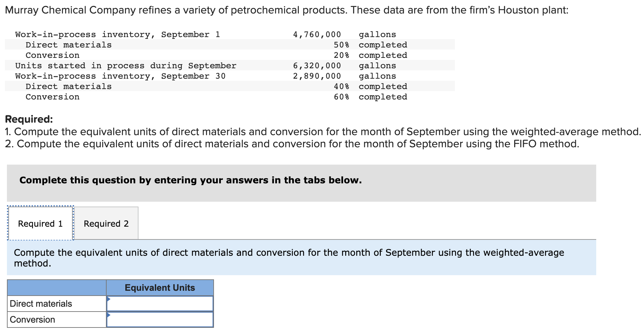Select the Required 1 tab
Image resolution: width=644 pixels, height=332 pixels.
pos(41,224)
